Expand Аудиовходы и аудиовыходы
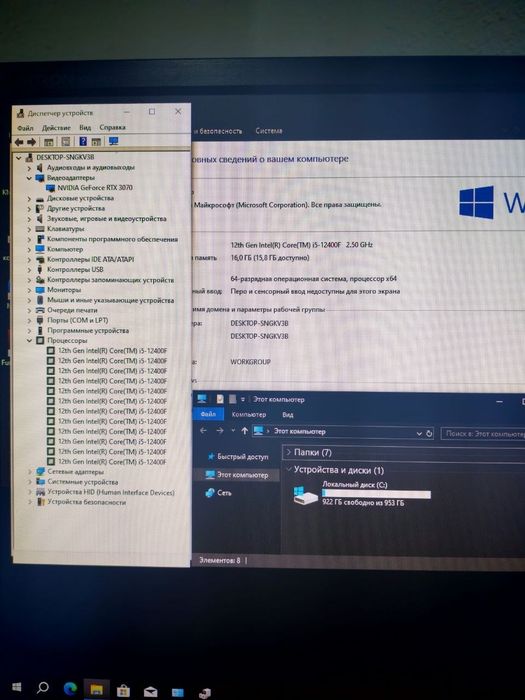 coord(29,168)
